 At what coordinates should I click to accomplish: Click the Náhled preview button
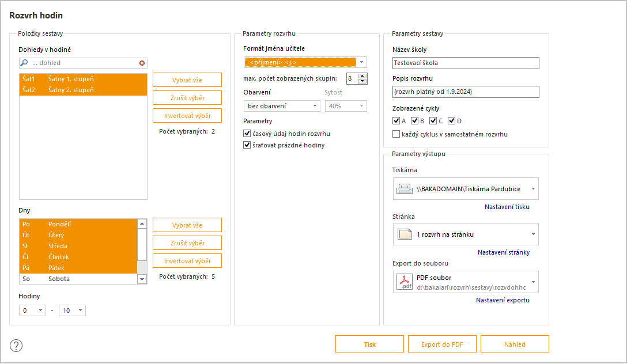pyautogui.click(x=515, y=344)
